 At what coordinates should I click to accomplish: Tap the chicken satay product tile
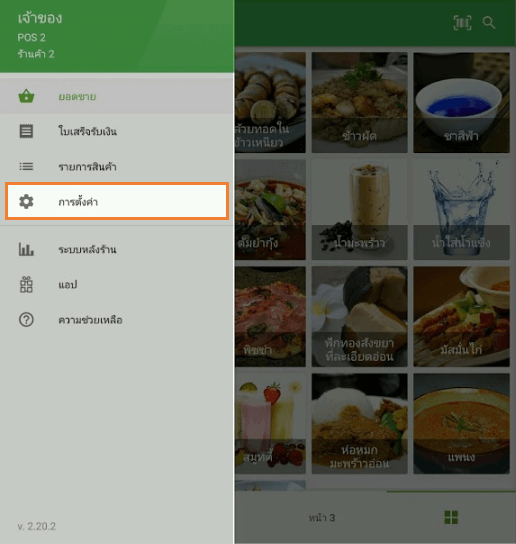pyautogui.click(x=462, y=316)
